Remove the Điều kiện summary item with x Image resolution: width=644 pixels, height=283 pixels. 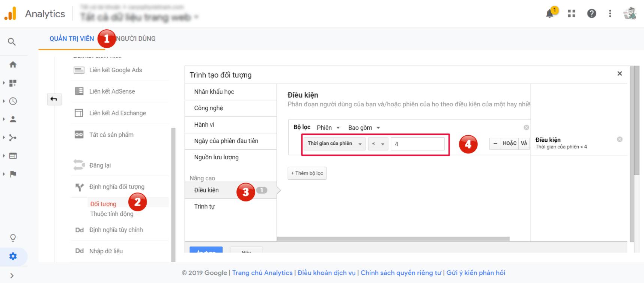click(620, 139)
